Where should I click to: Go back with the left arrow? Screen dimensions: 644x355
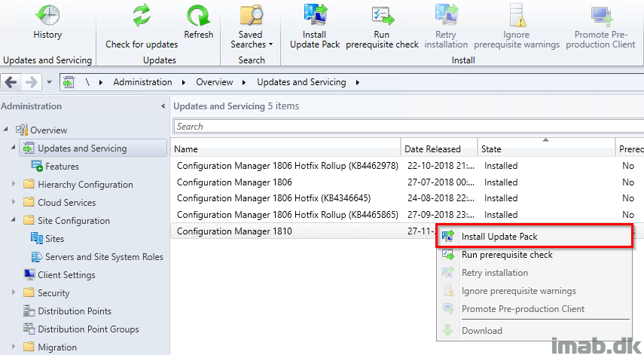(11, 83)
